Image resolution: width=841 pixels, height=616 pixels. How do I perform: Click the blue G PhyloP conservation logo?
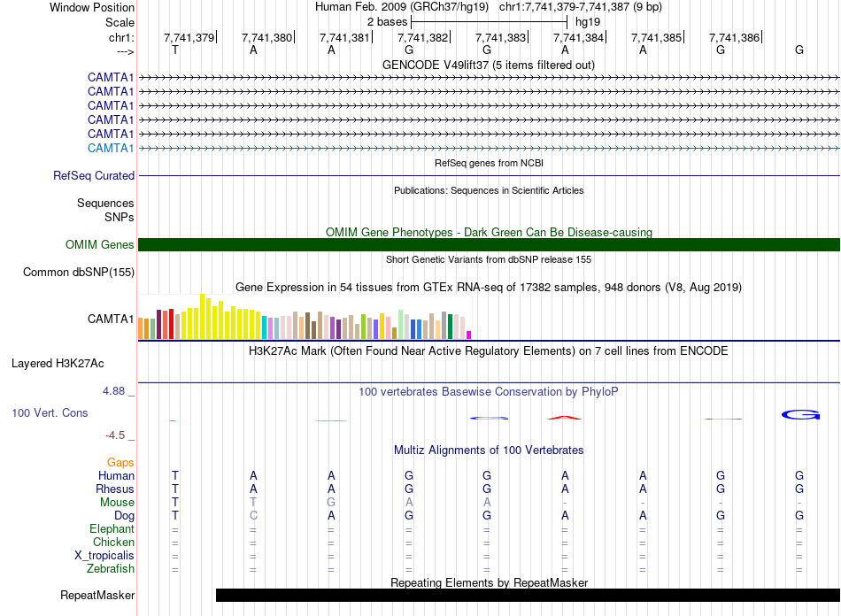(x=800, y=414)
